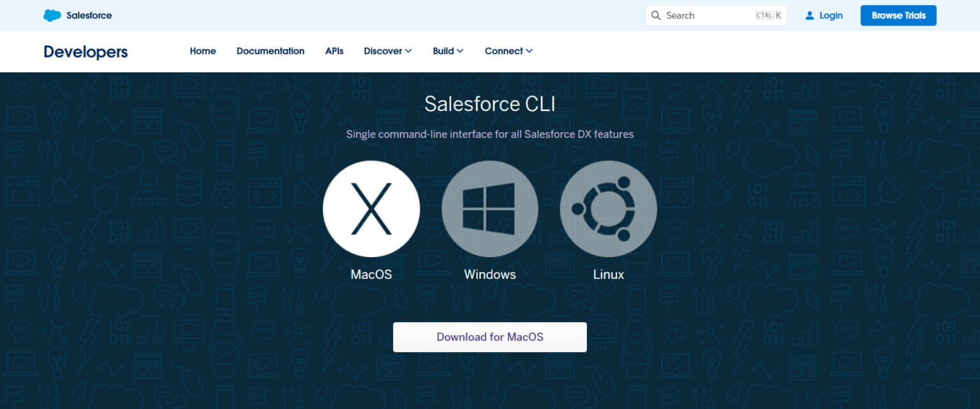Go to the APIs section
Image resolution: width=980 pixels, height=409 pixels.
point(334,51)
